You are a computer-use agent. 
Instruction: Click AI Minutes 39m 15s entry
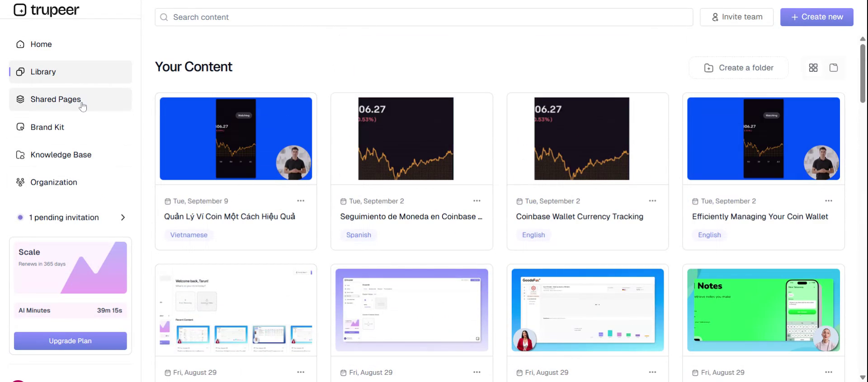pos(71,311)
